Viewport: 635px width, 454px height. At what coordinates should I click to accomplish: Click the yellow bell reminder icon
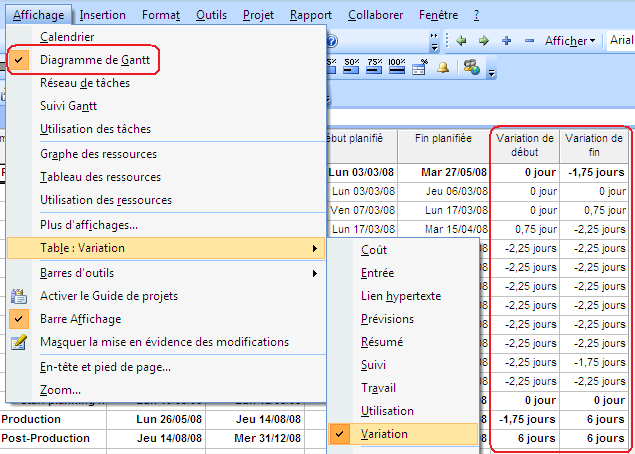(442, 68)
